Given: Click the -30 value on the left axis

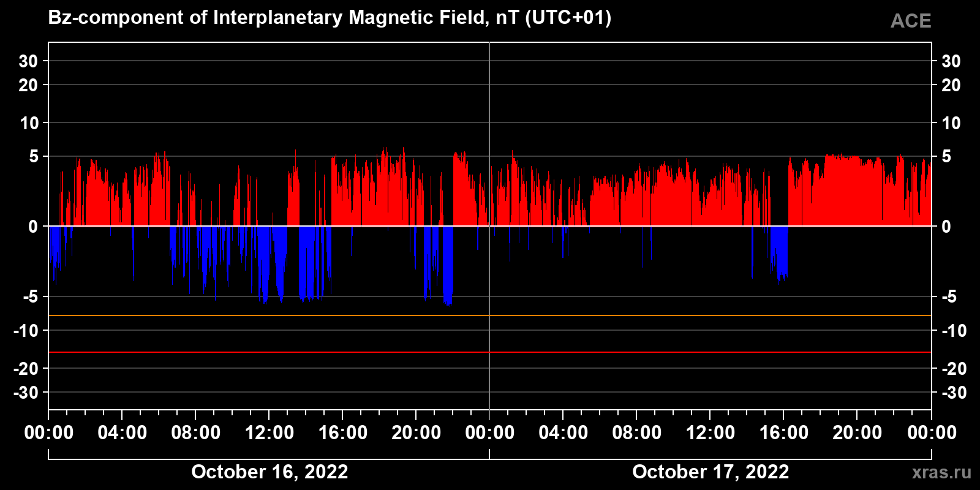Looking at the screenshot, I should (26, 393).
